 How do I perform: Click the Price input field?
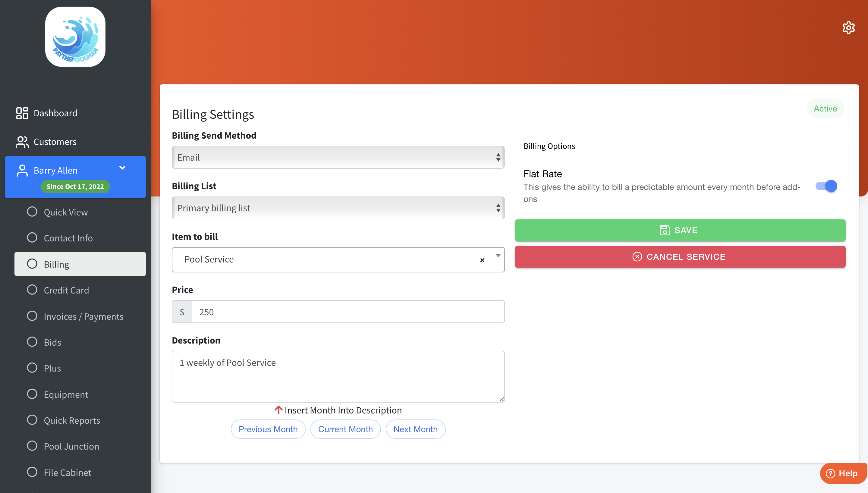click(x=348, y=312)
